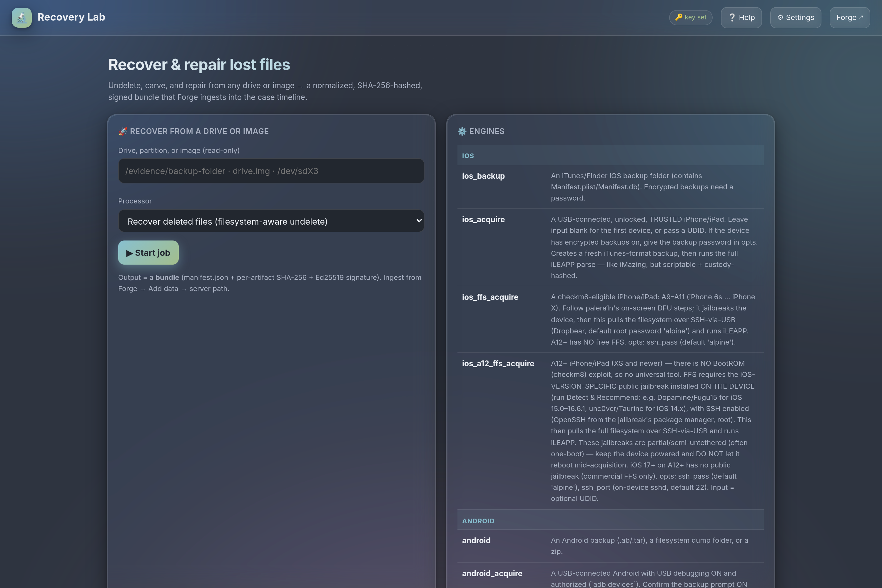882x588 pixels.
Task: Start the recovery job
Action: pos(148,252)
